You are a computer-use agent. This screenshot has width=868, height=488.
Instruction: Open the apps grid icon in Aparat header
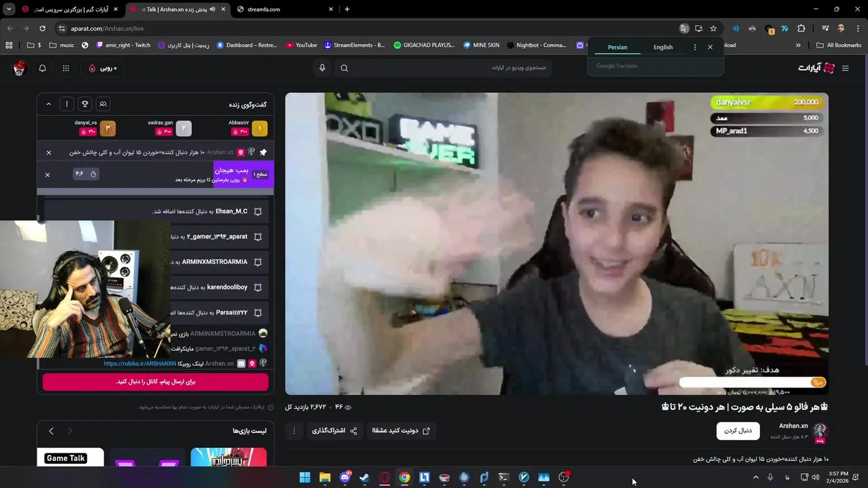(66, 68)
